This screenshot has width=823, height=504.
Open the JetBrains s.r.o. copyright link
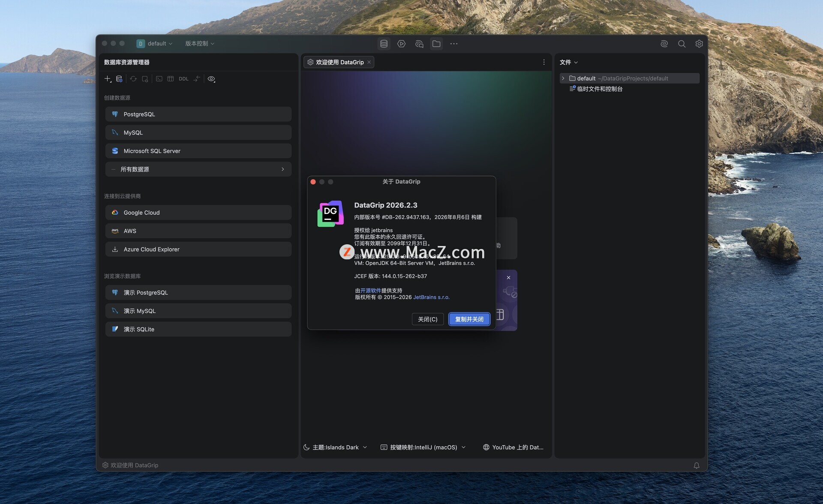431,297
